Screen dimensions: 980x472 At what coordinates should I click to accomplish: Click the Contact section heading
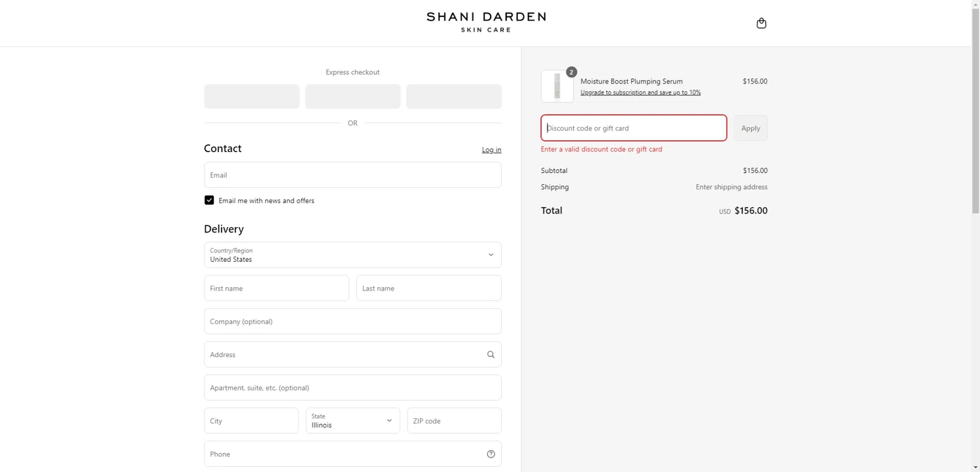[223, 148]
